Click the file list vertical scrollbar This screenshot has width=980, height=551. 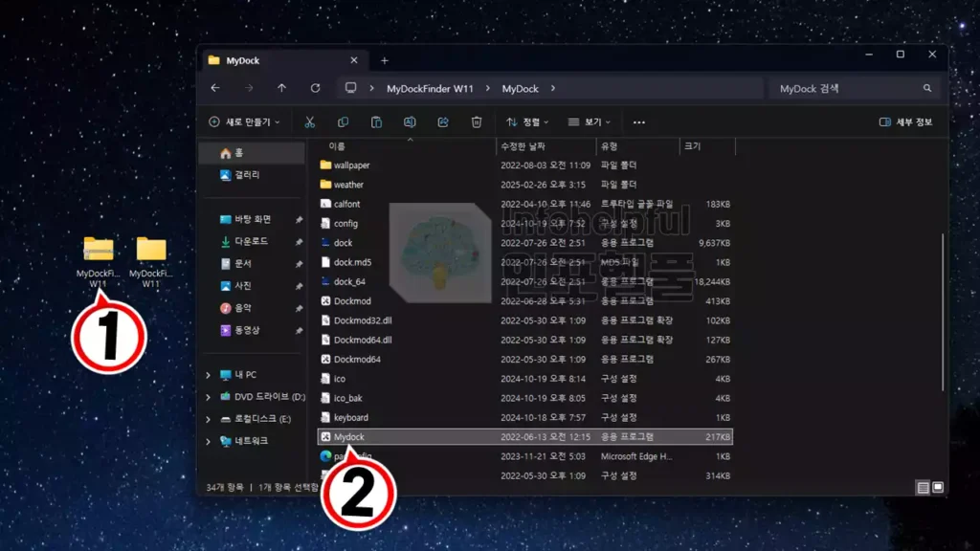pos(943,313)
